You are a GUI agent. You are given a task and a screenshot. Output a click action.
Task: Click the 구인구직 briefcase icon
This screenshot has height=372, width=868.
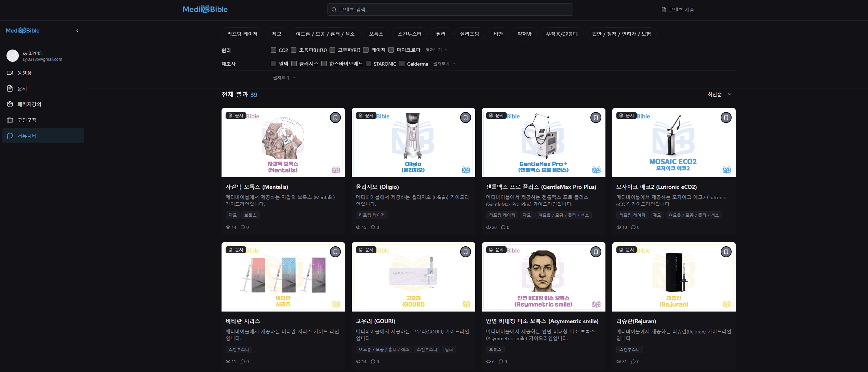pyautogui.click(x=10, y=120)
